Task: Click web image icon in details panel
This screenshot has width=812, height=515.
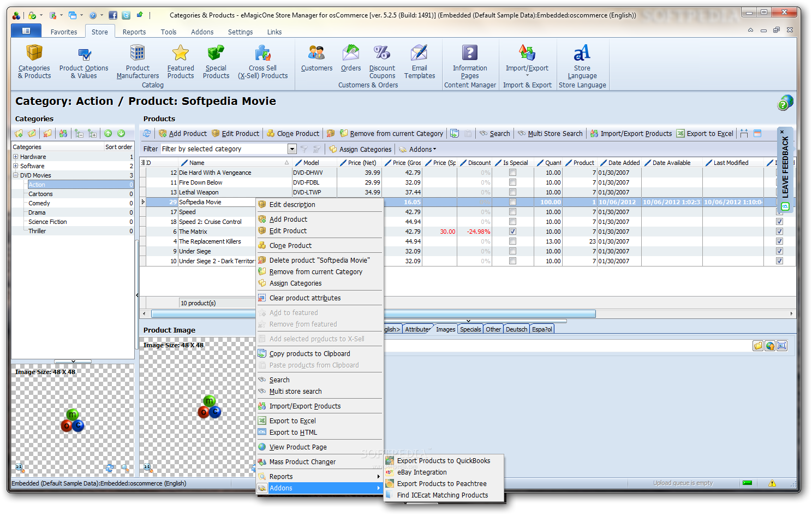Action: (x=770, y=346)
